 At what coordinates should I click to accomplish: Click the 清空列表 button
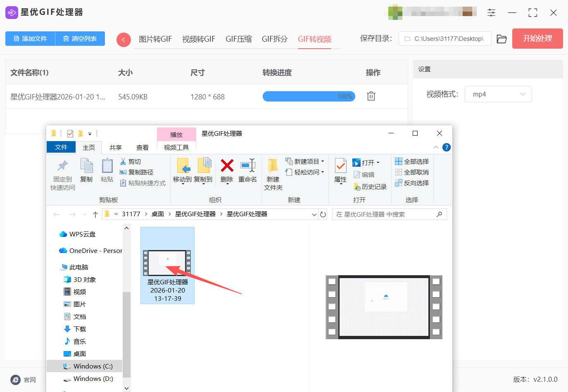(80, 38)
